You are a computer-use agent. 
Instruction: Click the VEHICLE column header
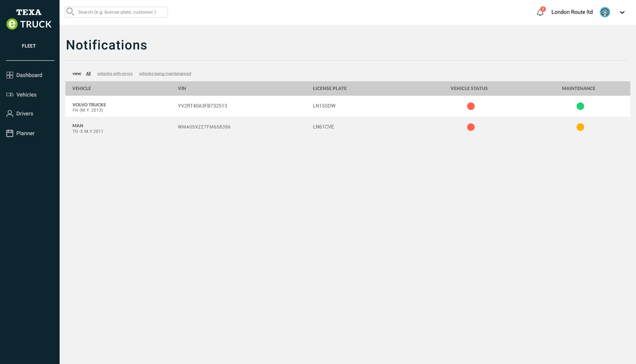pos(81,88)
